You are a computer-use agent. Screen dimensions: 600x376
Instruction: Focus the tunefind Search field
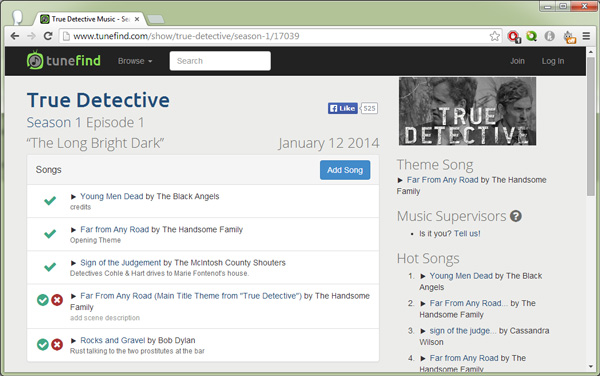click(x=220, y=61)
